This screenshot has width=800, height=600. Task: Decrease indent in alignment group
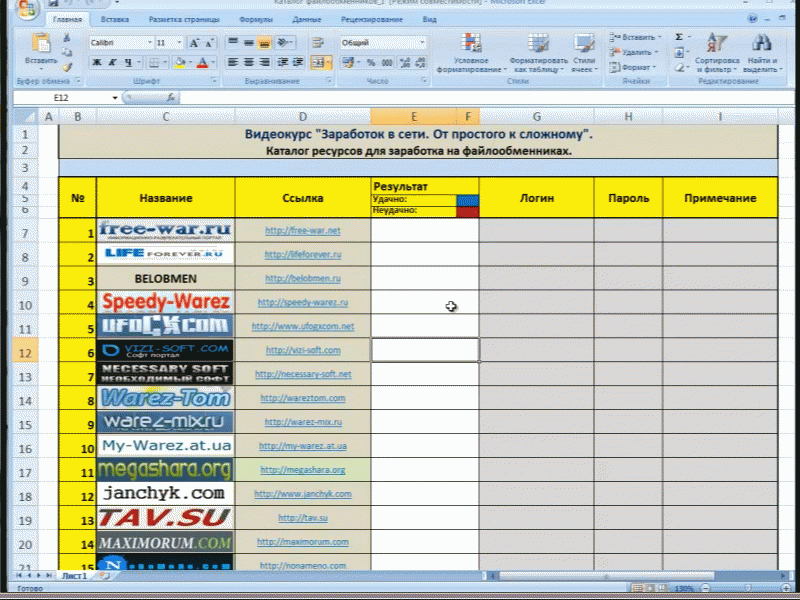282,62
